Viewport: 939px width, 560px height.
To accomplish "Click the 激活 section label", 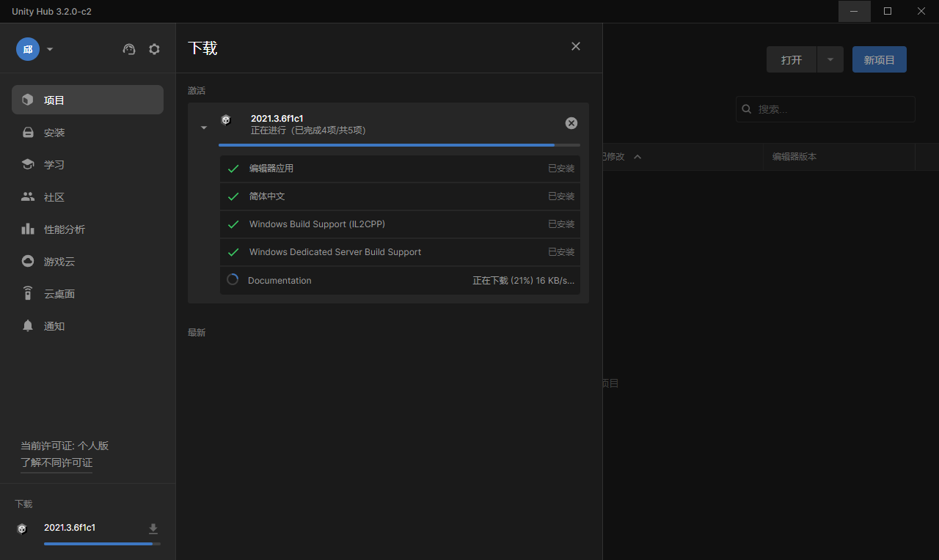I will pyautogui.click(x=197, y=91).
